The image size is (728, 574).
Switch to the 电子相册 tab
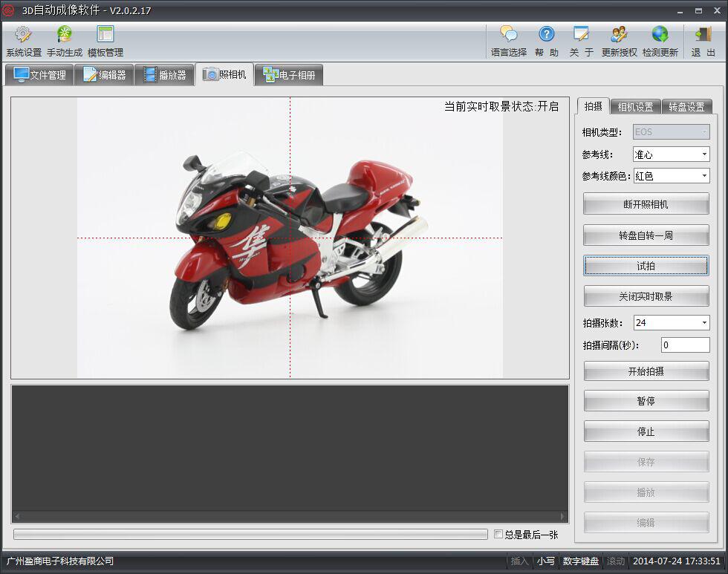pyautogui.click(x=289, y=74)
